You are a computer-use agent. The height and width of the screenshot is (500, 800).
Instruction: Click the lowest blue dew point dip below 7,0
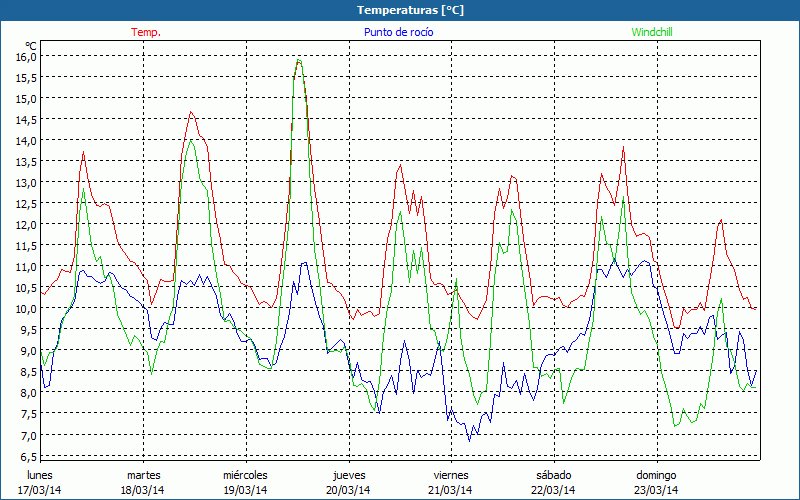click(469, 439)
